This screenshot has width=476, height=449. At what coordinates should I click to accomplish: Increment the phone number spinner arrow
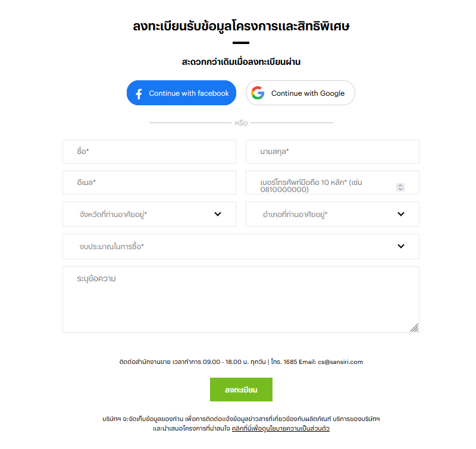click(400, 186)
